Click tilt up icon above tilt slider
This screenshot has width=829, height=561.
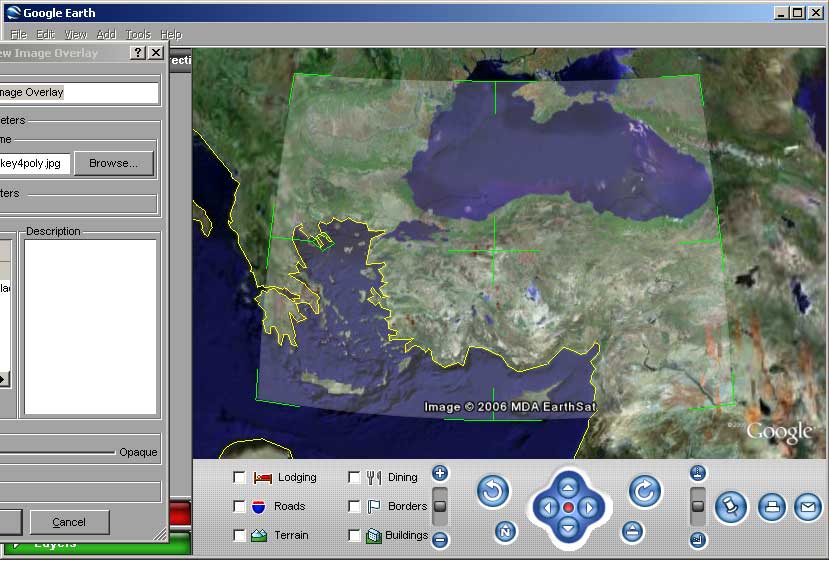[698, 473]
